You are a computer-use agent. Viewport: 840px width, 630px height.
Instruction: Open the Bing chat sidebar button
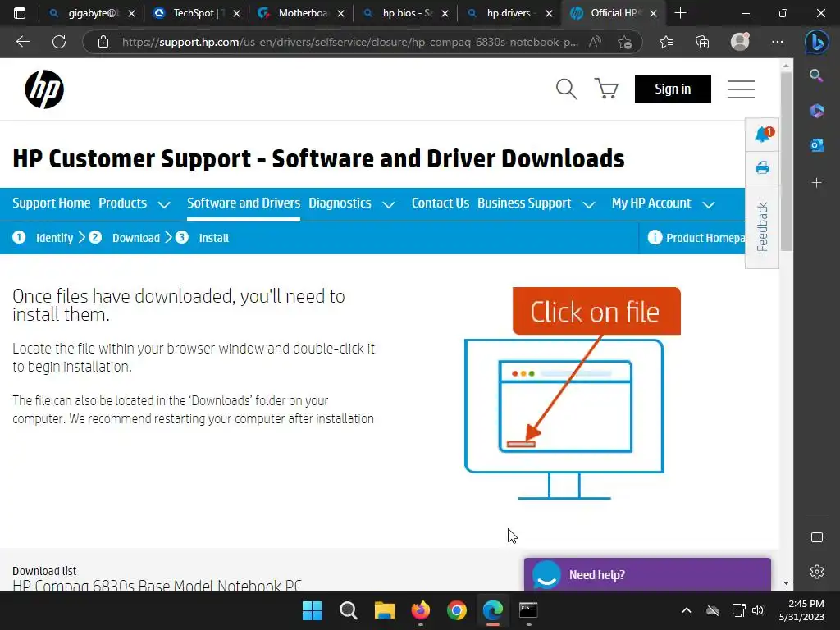pos(816,42)
